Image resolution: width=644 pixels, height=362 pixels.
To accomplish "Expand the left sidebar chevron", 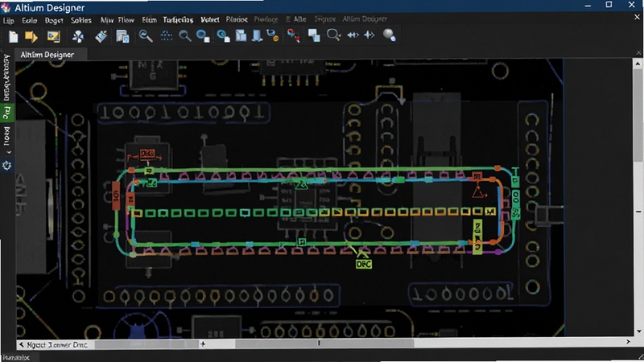I will point(8,152).
